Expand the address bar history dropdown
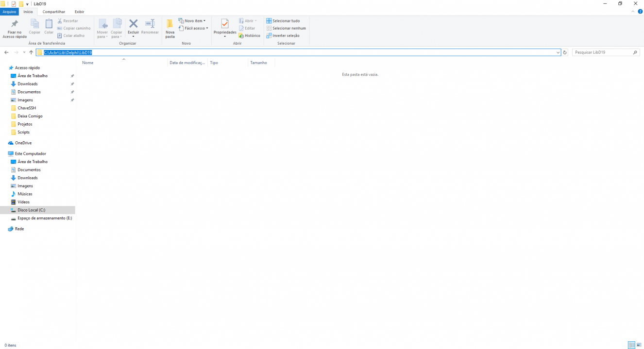Image resolution: width=644 pixels, height=349 pixels. (x=558, y=52)
